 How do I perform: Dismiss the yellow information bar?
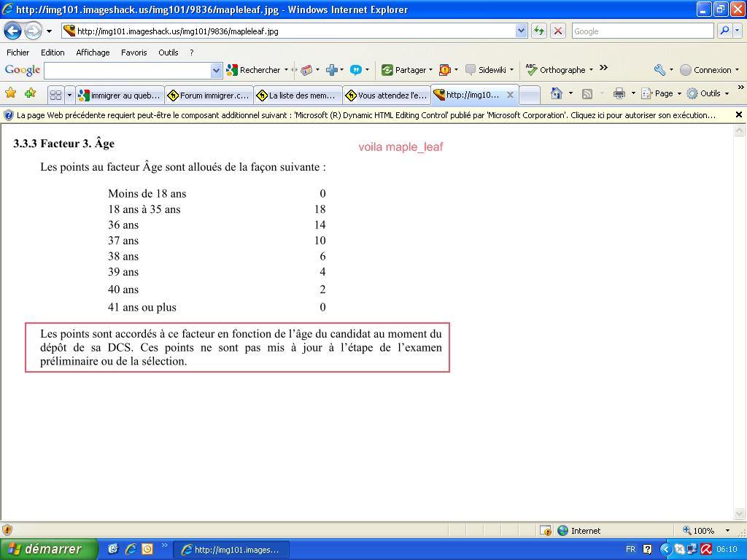coord(738,115)
